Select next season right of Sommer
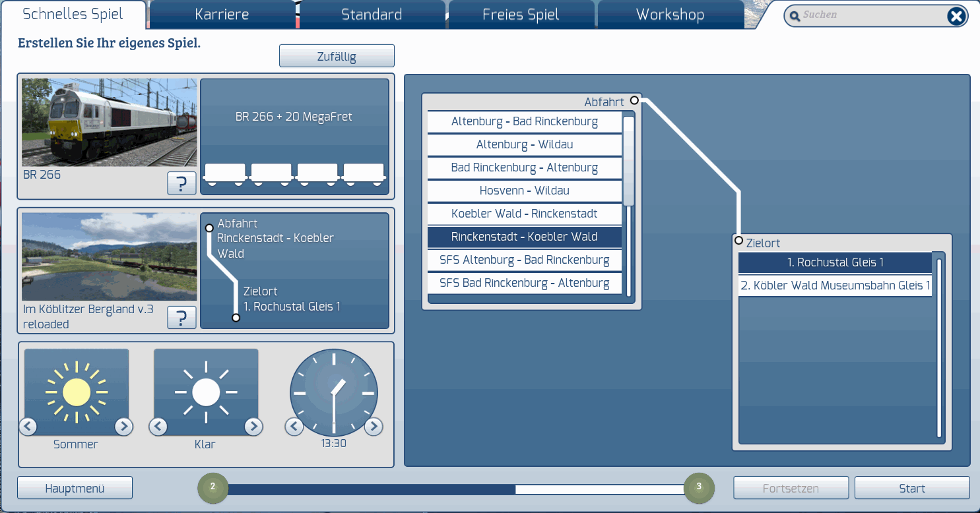Viewport: 980px width, 513px height. point(124,427)
